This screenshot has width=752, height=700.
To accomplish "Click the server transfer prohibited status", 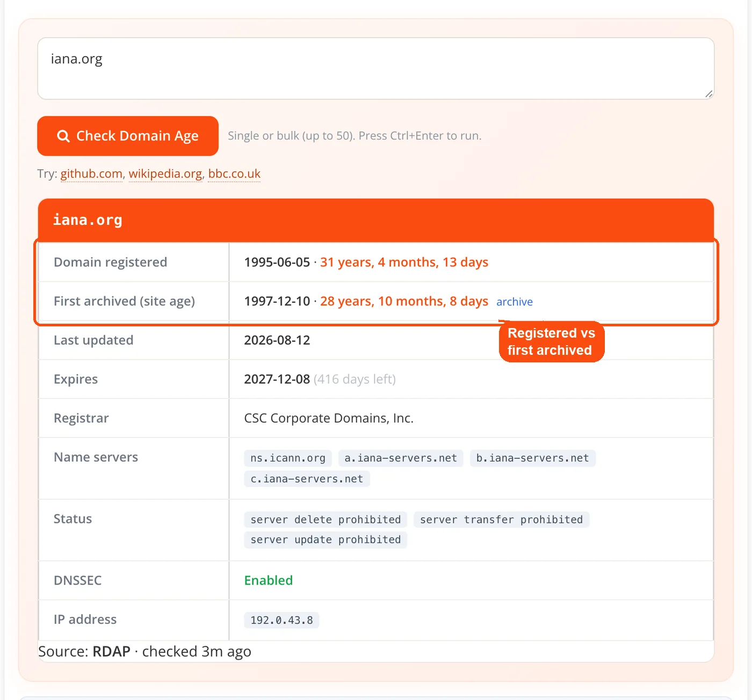I will [502, 520].
